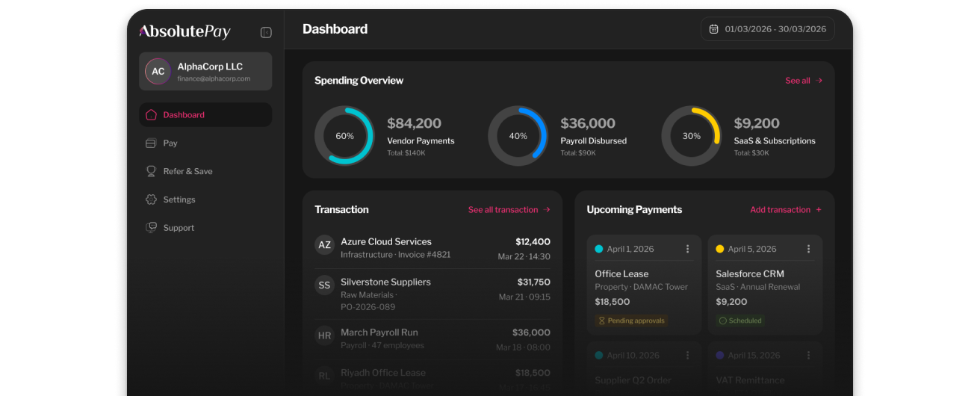Click the Refer & Save trophy icon
The image size is (980, 396).
coord(151,171)
